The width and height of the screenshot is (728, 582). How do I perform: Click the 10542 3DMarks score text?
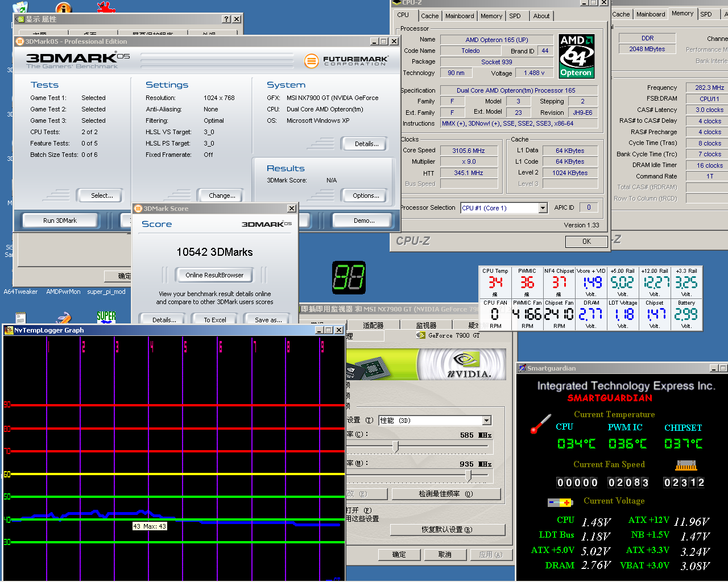[x=214, y=252]
